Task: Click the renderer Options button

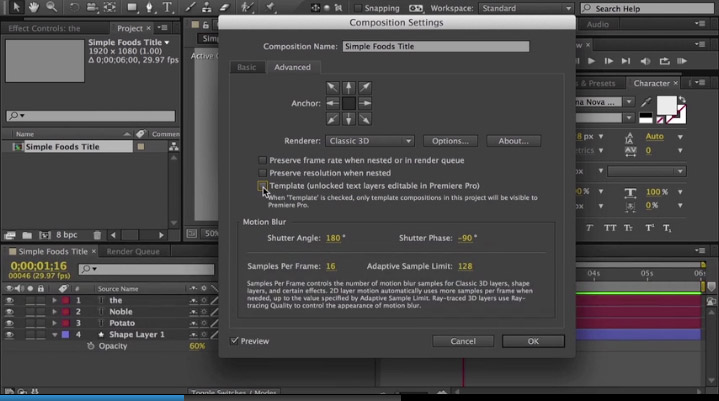Action: tap(450, 141)
